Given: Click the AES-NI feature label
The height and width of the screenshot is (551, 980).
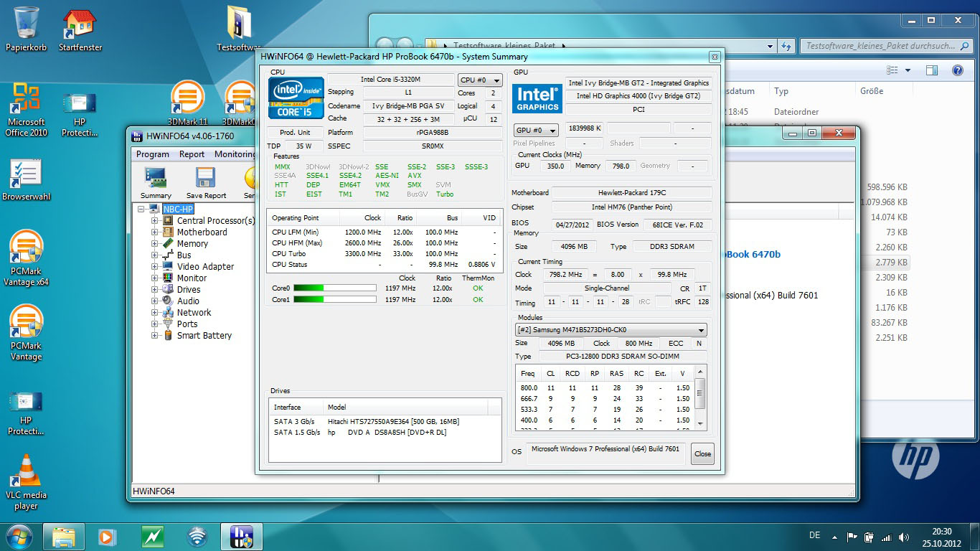Looking at the screenshot, I should [387, 175].
